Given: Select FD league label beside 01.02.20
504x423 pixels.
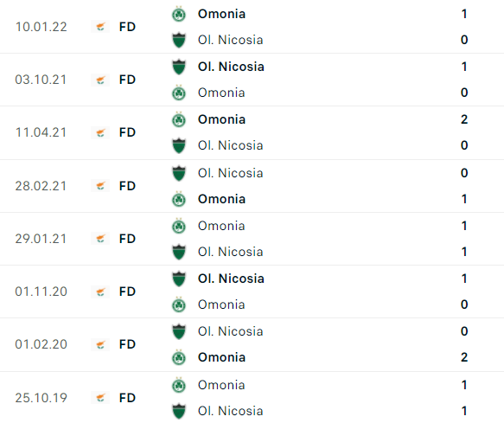Looking at the screenshot, I should (x=127, y=344).
